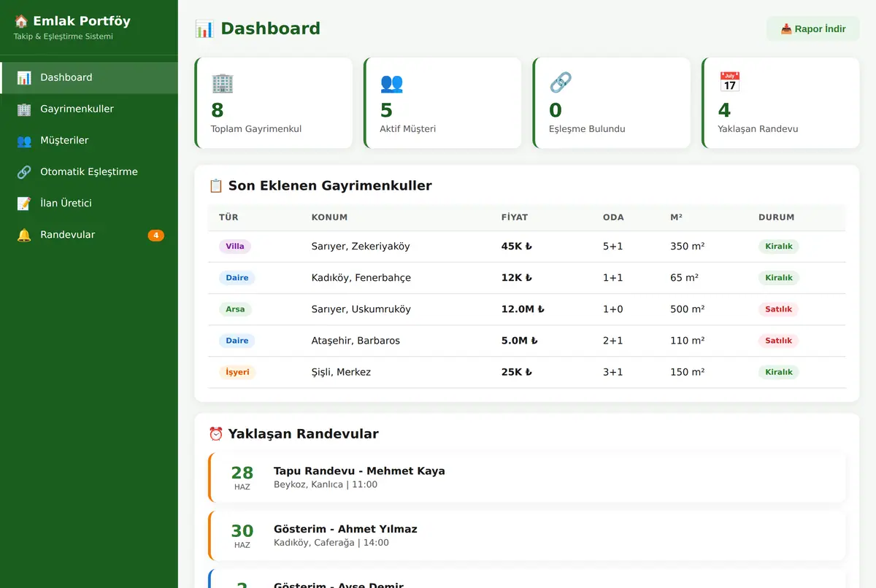Click the Kiralık status tag in İşyeri row
Screen dimensions: 876x588
click(x=779, y=372)
